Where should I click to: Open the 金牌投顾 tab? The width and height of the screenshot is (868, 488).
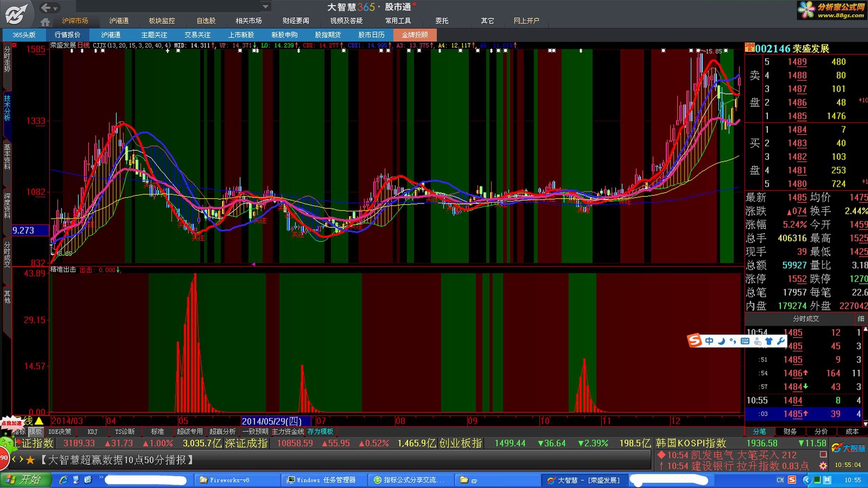tap(415, 35)
